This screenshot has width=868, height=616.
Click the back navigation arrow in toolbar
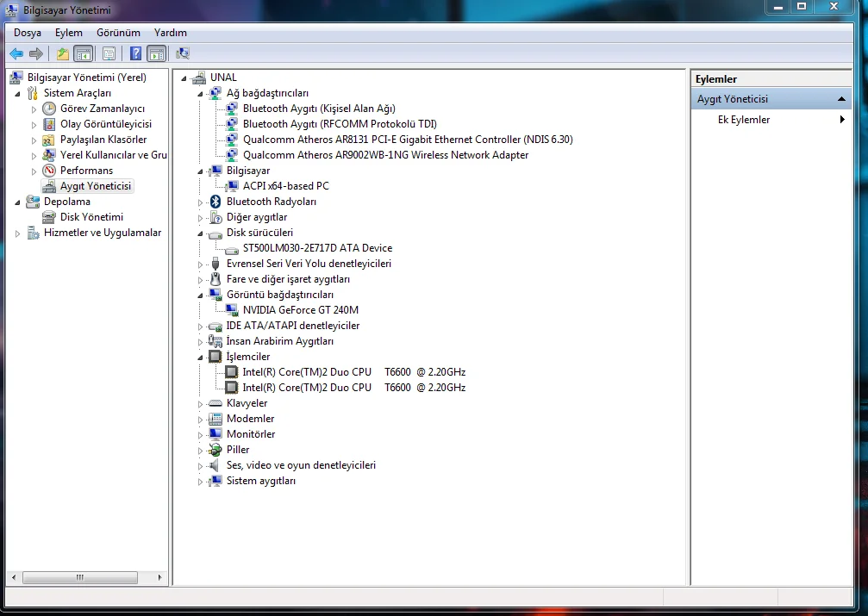click(16, 53)
